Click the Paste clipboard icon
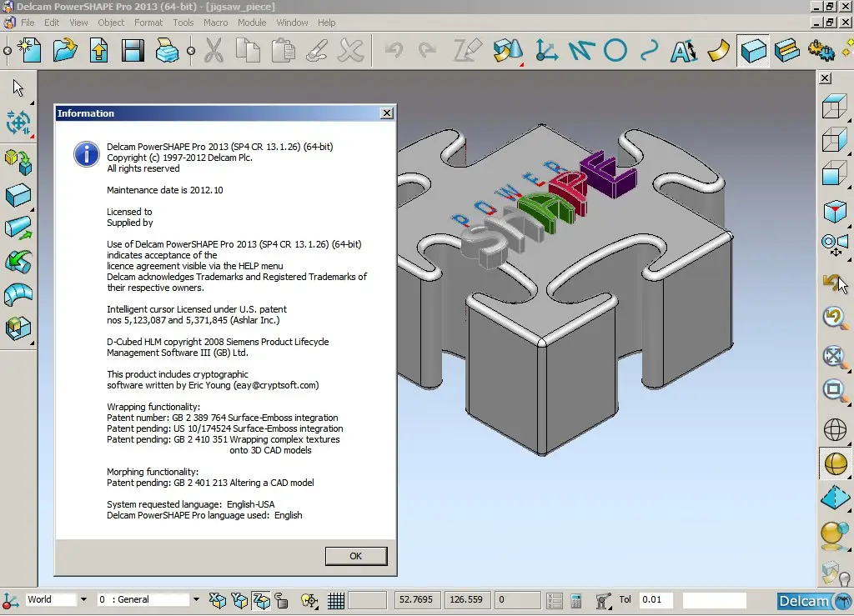 tap(284, 51)
